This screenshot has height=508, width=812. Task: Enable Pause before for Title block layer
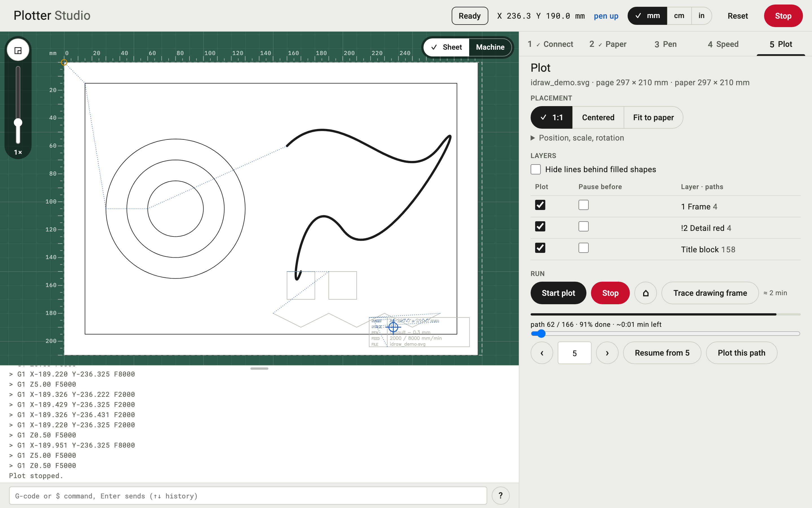(x=584, y=248)
